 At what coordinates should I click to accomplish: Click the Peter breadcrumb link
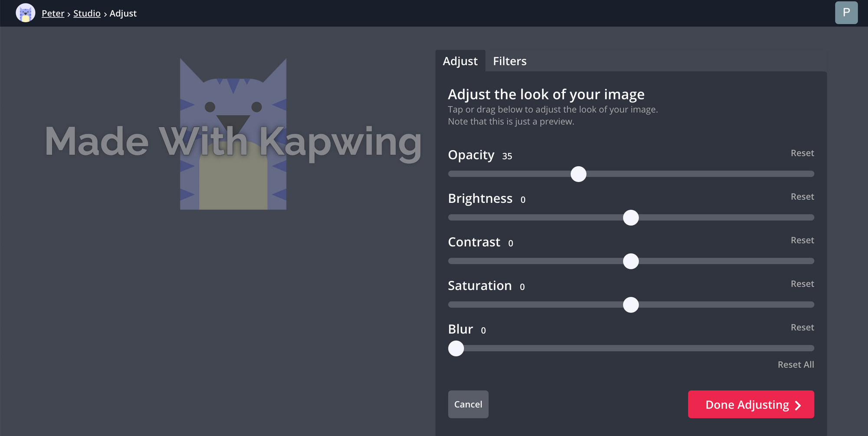(x=53, y=13)
